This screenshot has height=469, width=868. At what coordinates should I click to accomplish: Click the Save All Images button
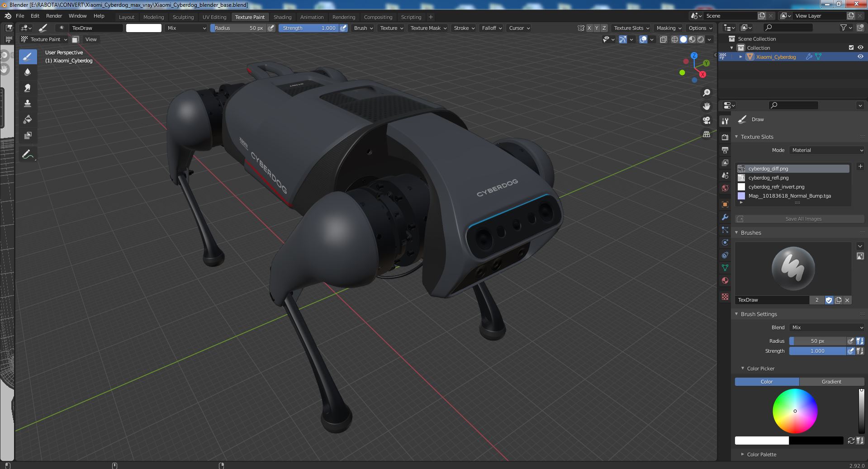coord(799,219)
